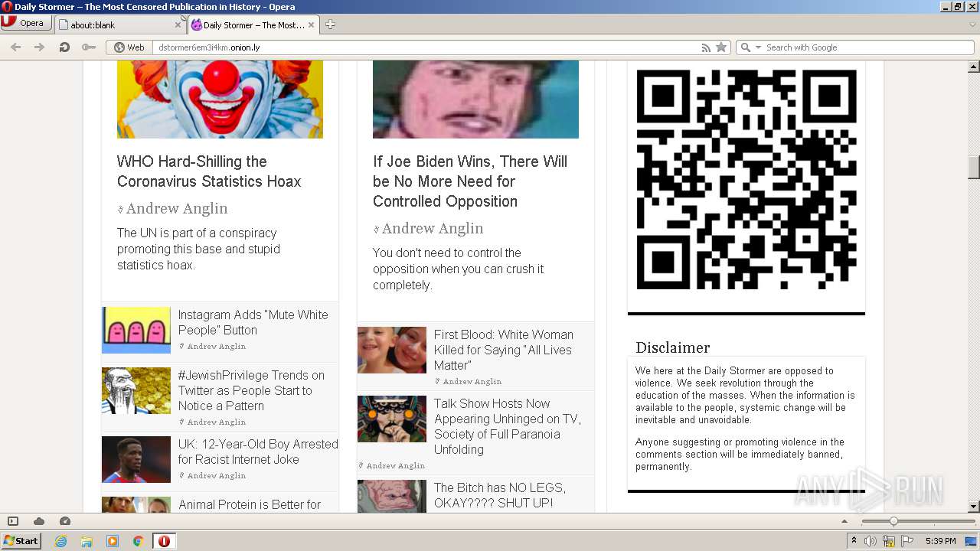This screenshot has height=551, width=980.
Task: Open the WHO Coronavirus Statistics article headline
Action: 209,171
